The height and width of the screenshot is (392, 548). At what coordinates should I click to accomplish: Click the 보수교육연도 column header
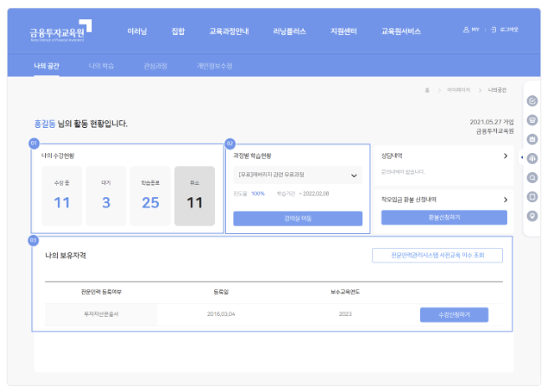(345, 292)
